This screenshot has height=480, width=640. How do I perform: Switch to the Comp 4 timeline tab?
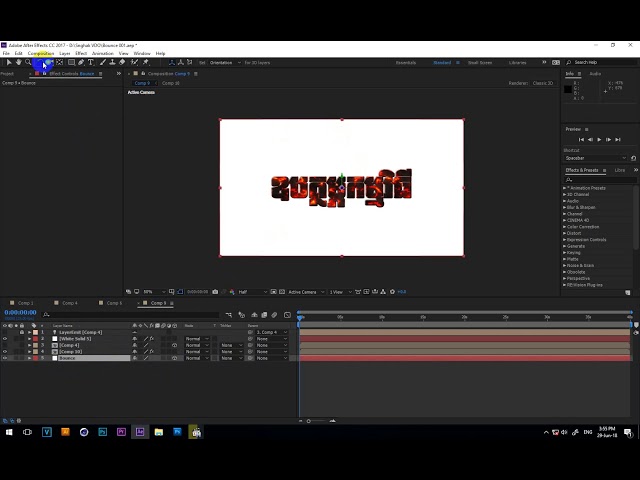[x=70, y=303]
